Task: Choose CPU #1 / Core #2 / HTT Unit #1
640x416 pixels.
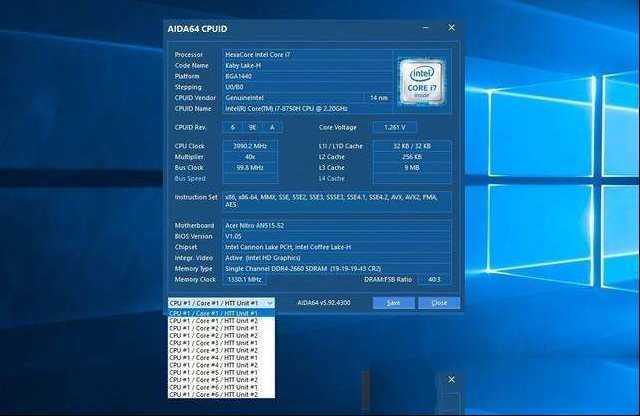Action: point(221,328)
